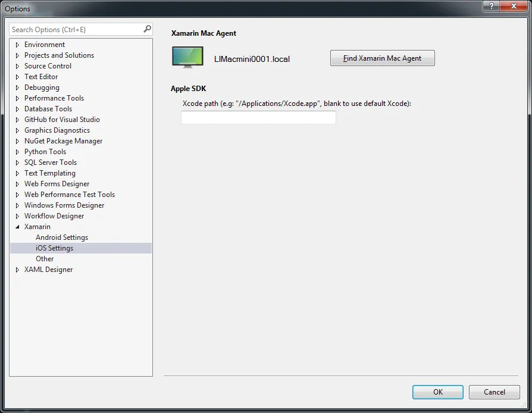Select the Text Editor label
Screen dimensions: 532x413
(x=41, y=77)
